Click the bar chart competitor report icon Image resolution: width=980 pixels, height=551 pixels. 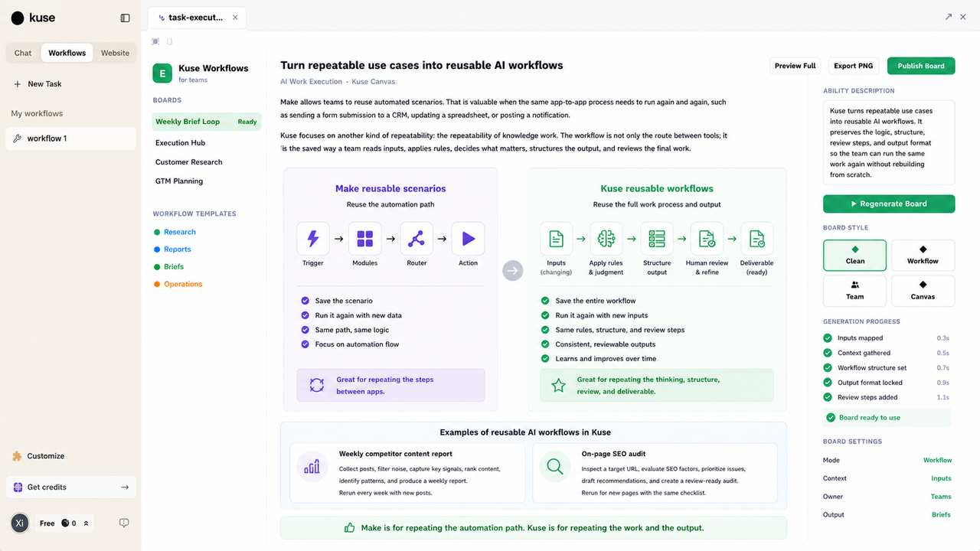coord(312,466)
